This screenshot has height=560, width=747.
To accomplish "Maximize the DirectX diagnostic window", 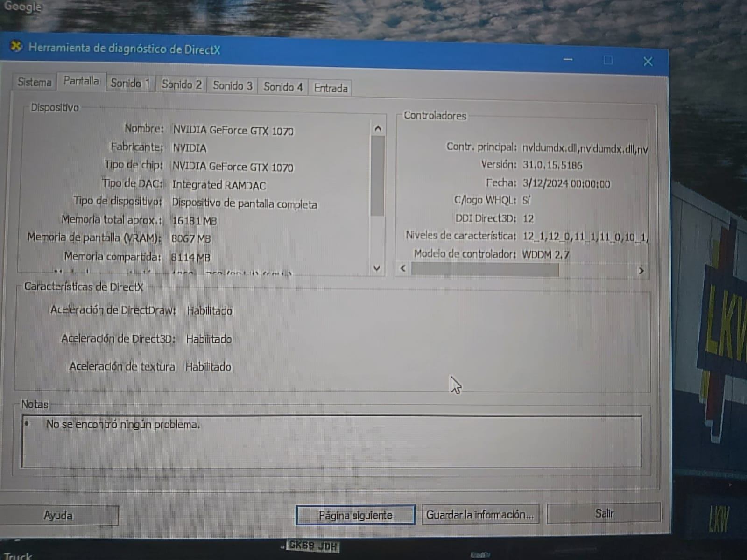I will 608,60.
